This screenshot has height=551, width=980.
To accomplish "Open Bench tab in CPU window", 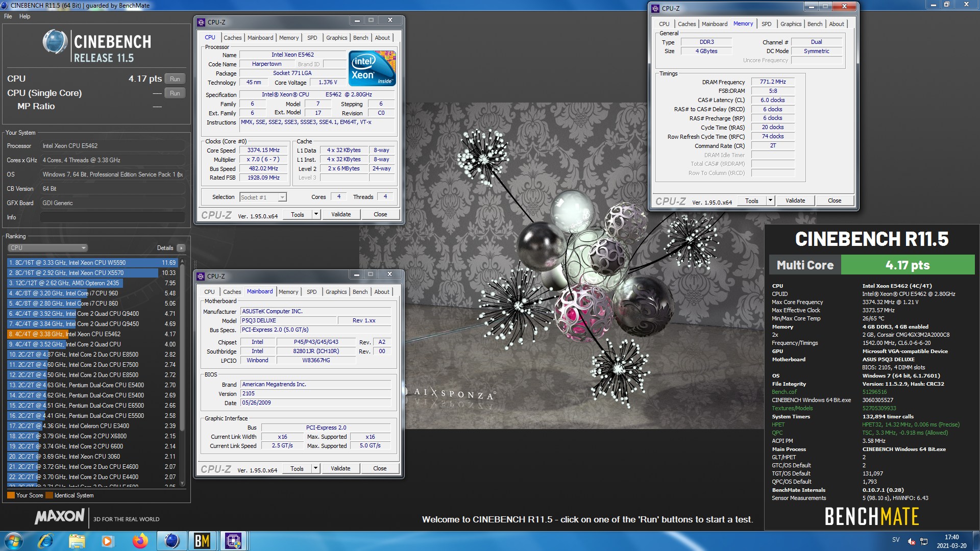I will coord(360,38).
